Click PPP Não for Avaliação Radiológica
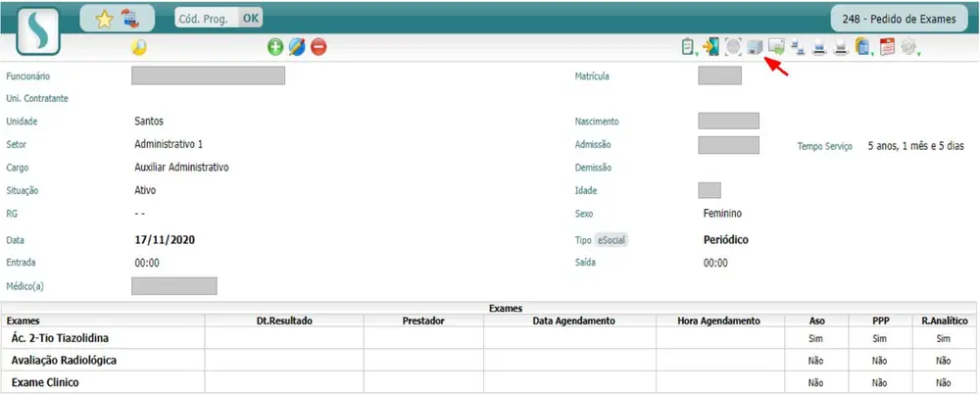The width and height of the screenshot is (980, 395). 879,361
